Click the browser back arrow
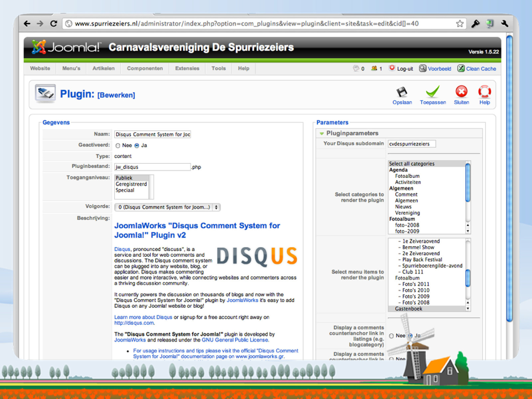 coord(27,24)
